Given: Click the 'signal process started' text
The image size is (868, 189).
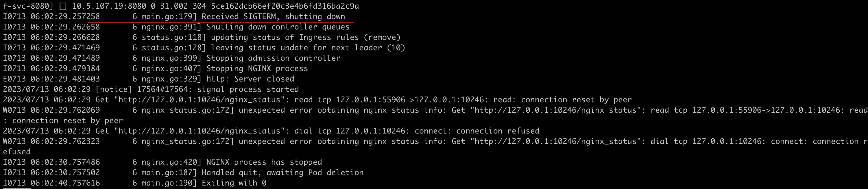Looking at the screenshot, I should (248, 90).
